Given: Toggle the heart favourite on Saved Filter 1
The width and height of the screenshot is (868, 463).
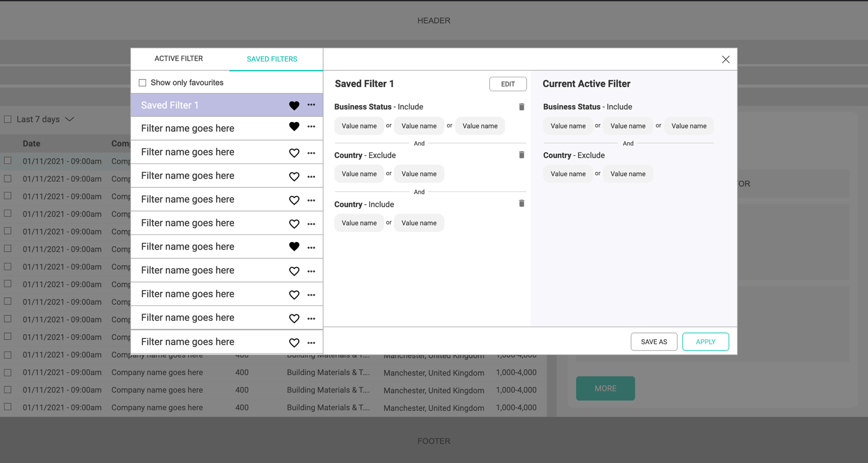Looking at the screenshot, I should tap(294, 105).
